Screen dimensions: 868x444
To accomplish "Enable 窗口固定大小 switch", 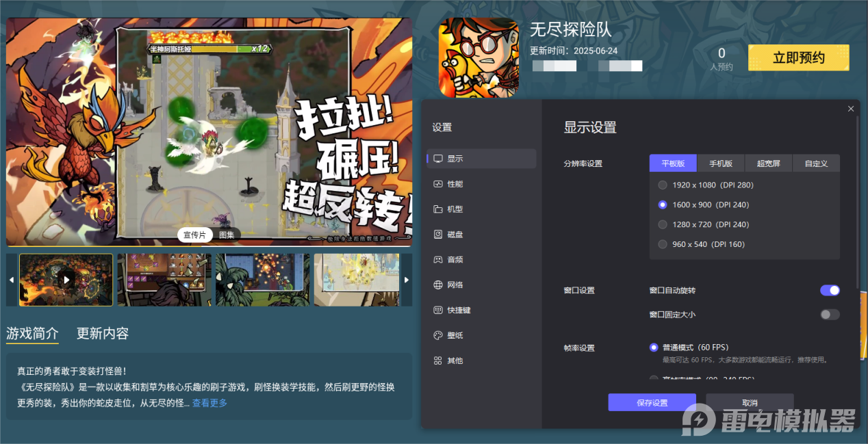I will pyautogui.click(x=830, y=315).
